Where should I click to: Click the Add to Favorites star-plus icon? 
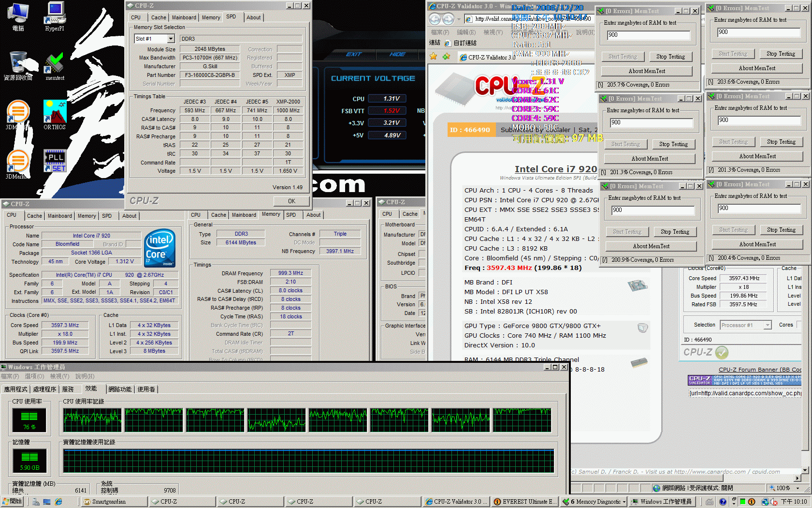click(446, 57)
